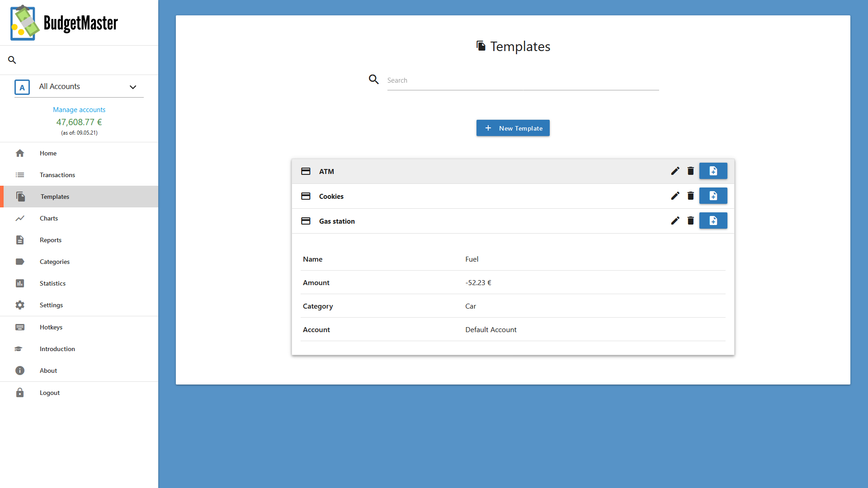This screenshot has width=868, height=488.
Task: Edit the Cookies template
Action: pos(675,196)
